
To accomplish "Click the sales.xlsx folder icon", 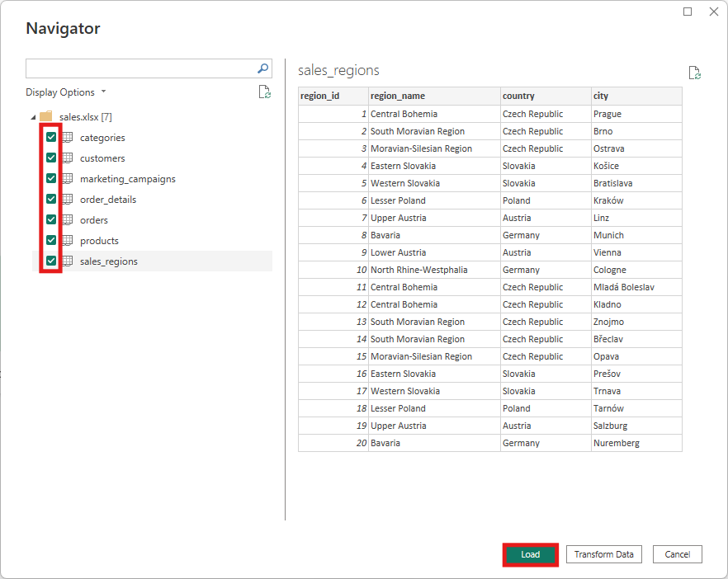I will (46, 116).
